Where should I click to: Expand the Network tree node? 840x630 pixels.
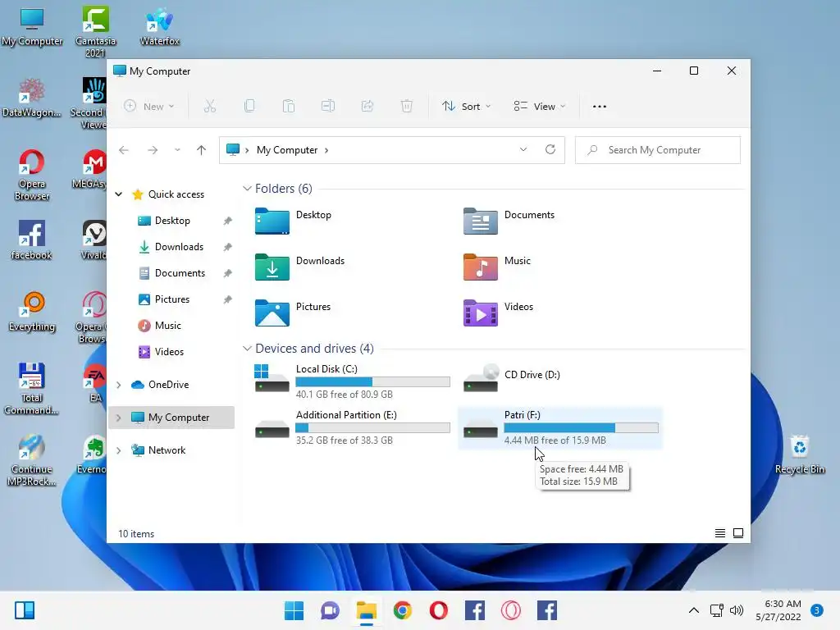pyautogui.click(x=119, y=450)
